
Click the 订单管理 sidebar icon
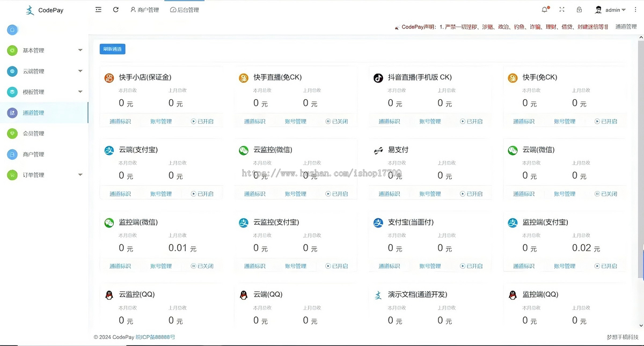click(x=12, y=175)
